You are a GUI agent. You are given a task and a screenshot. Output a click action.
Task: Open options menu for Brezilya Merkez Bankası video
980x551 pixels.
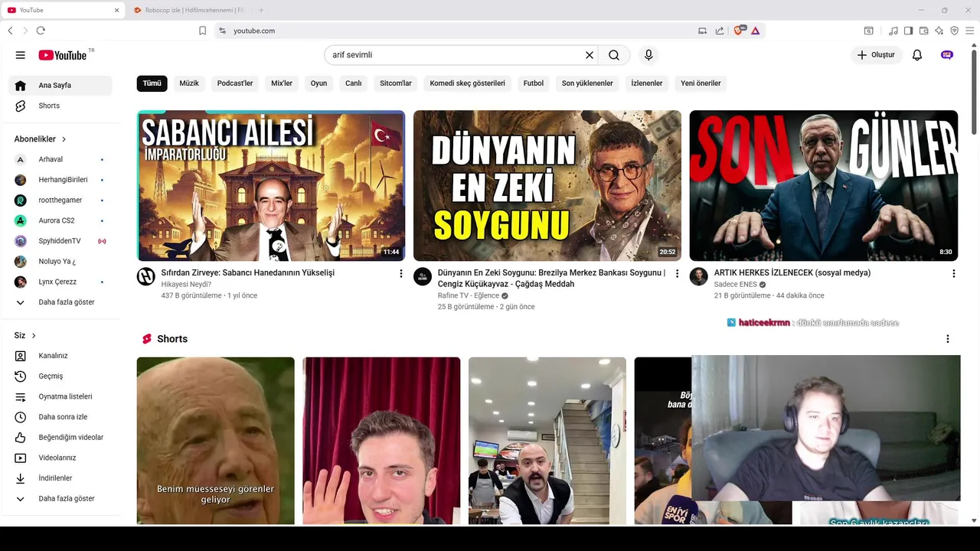(x=677, y=273)
